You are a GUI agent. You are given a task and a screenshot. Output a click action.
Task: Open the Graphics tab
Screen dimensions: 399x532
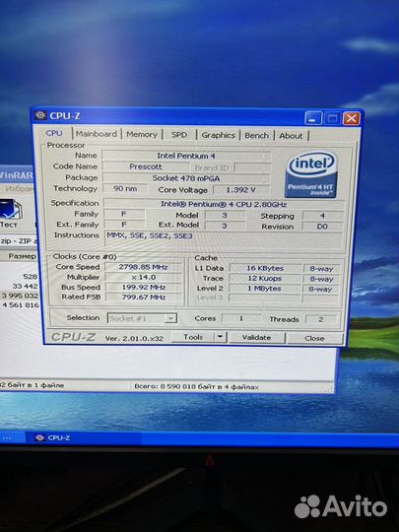pyautogui.click(x=218, y=135)
